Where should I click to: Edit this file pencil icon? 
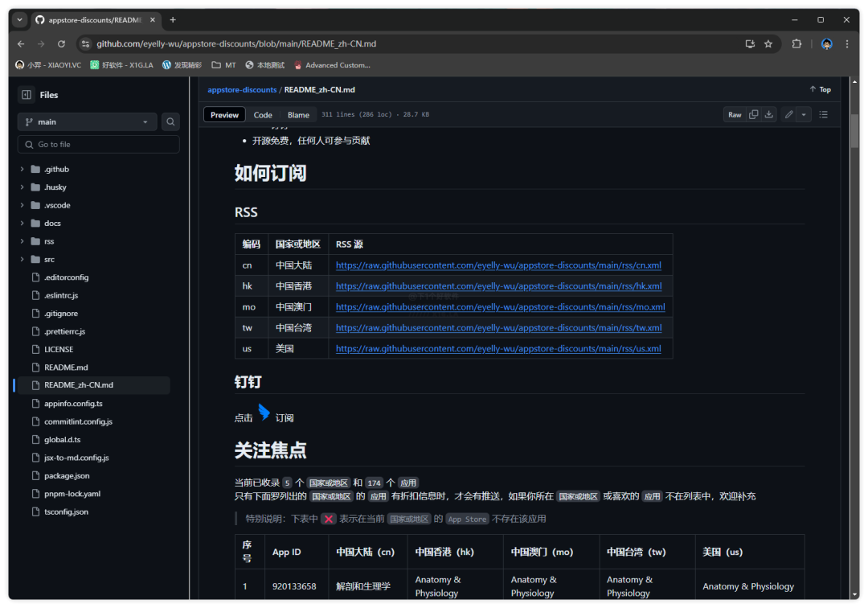(789, 115)
